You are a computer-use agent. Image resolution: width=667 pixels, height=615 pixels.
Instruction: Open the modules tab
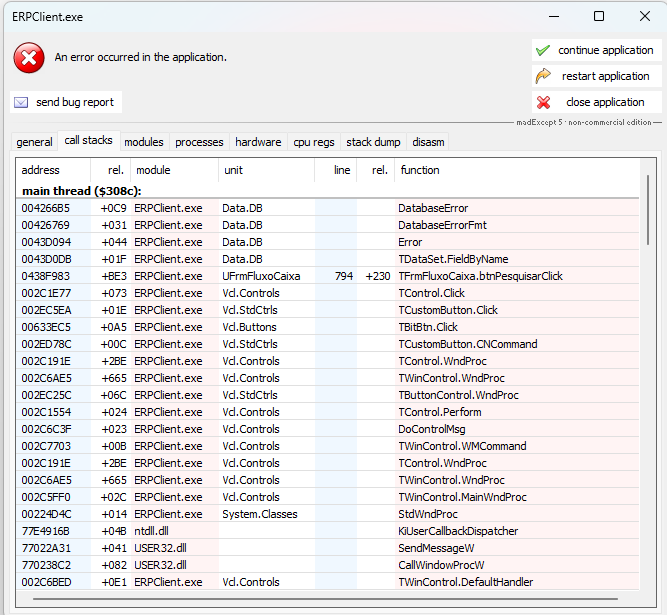(144, 142)
